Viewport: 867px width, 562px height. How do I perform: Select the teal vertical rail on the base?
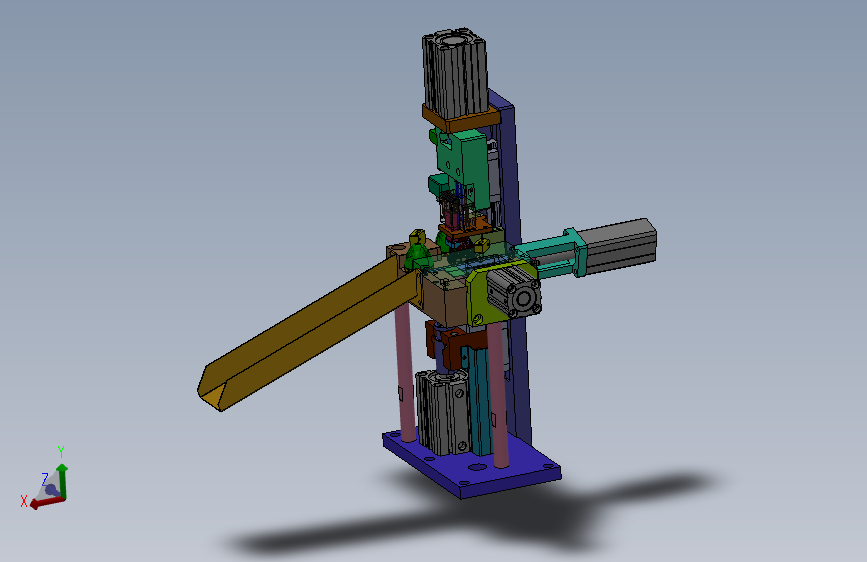pyautogui.click(x=479, y=401)
